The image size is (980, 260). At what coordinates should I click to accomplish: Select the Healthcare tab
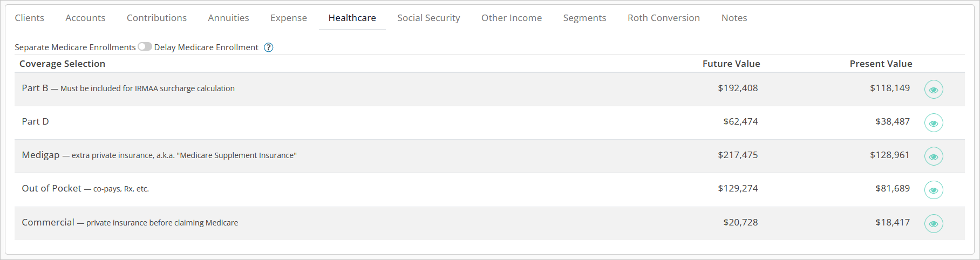coord(352,18)
